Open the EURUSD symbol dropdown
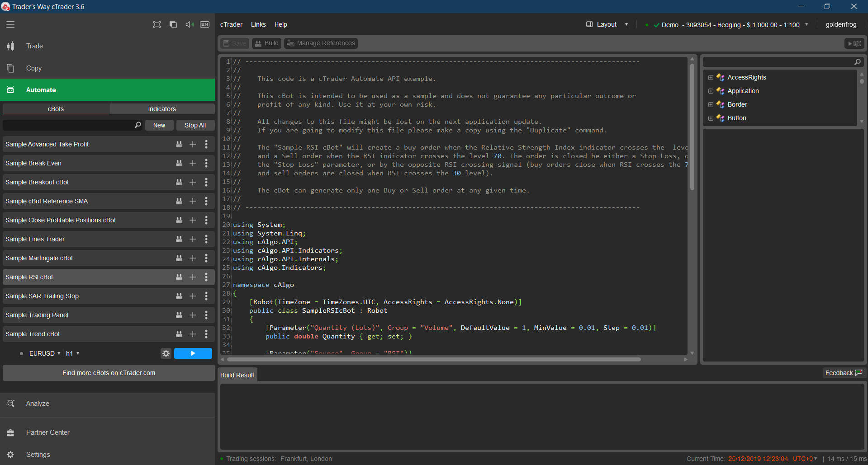868x465 pixels. pyautogui.click(x=44, y=353)
